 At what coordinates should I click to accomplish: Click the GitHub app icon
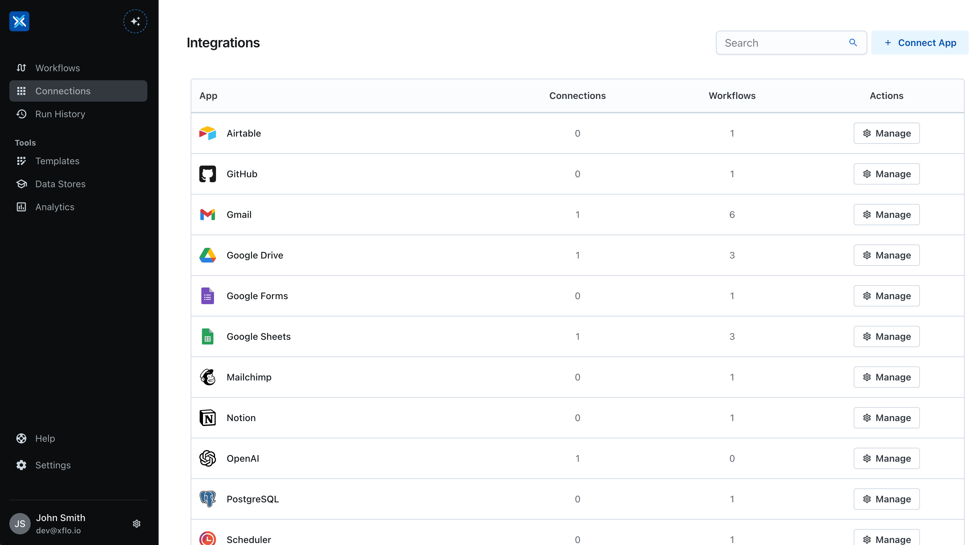click(208, 174)
